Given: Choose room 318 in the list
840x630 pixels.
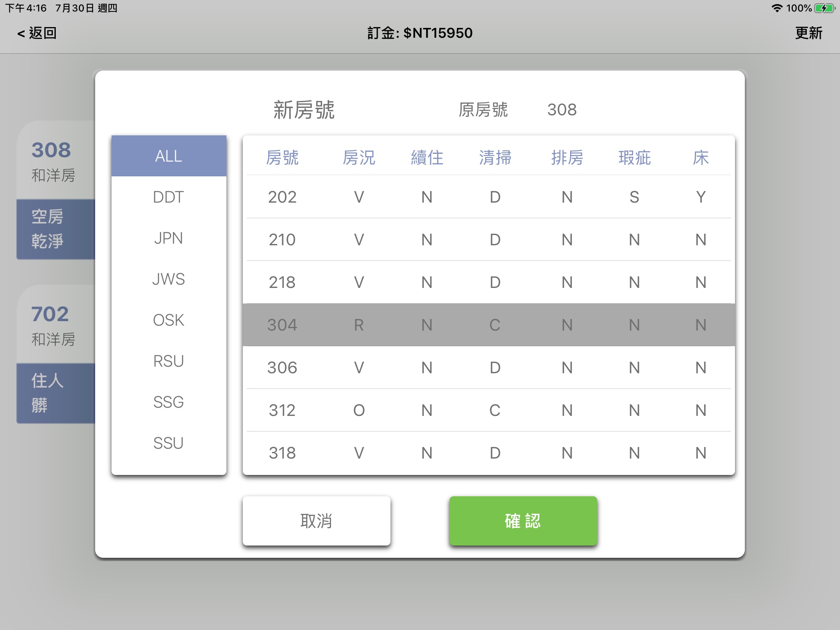Looking at the screenshot, I should [x=489, y=453].
